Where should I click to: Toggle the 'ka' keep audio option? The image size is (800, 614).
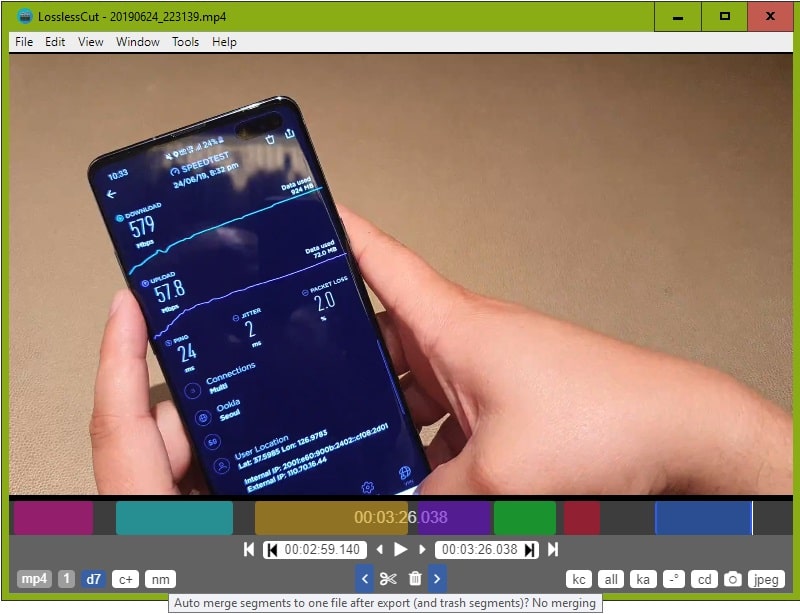643,579
